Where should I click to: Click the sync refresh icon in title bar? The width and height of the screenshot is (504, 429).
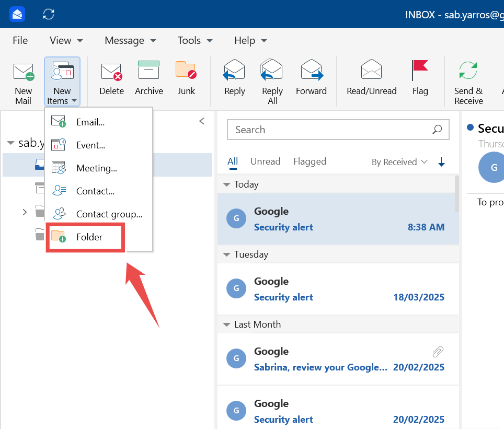(x=49, y=14)
